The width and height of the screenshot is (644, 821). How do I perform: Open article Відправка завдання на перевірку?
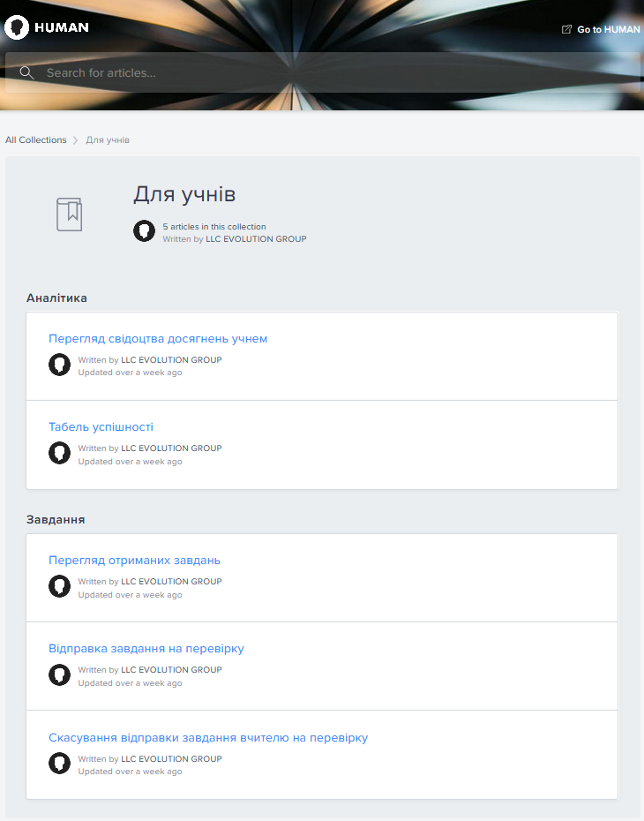[146, 649]
